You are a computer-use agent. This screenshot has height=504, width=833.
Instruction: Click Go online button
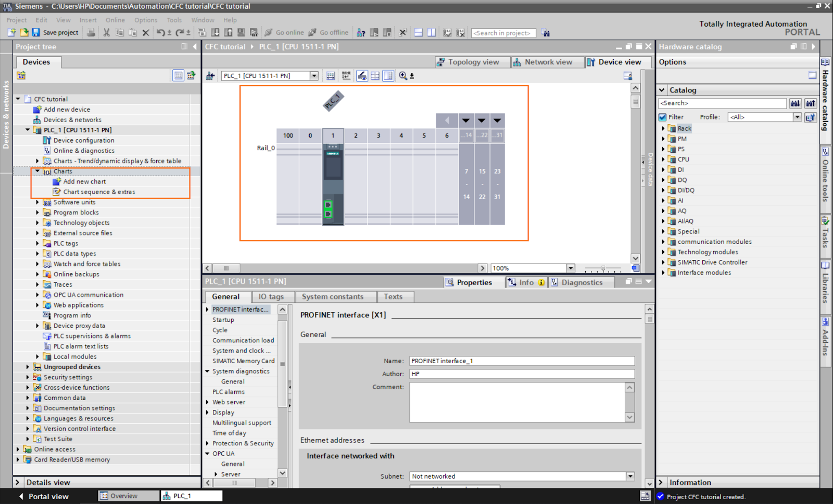coord(284,32)
